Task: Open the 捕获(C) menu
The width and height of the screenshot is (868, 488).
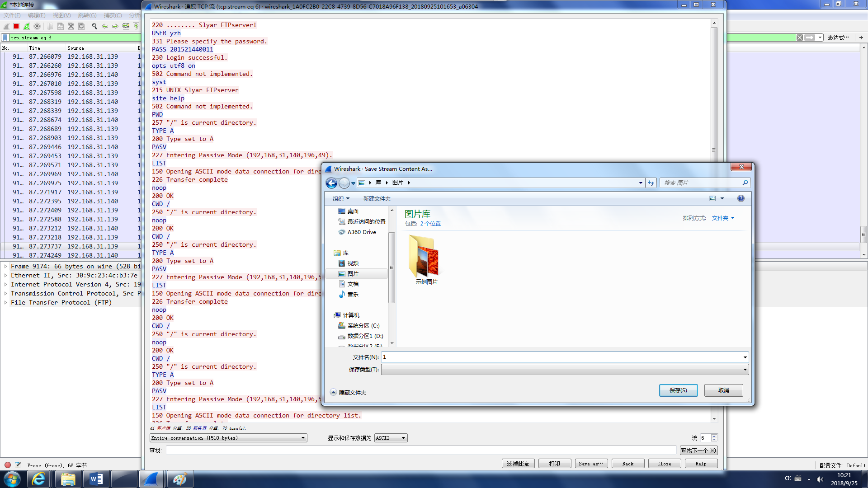Action: (x=113, y=15)
